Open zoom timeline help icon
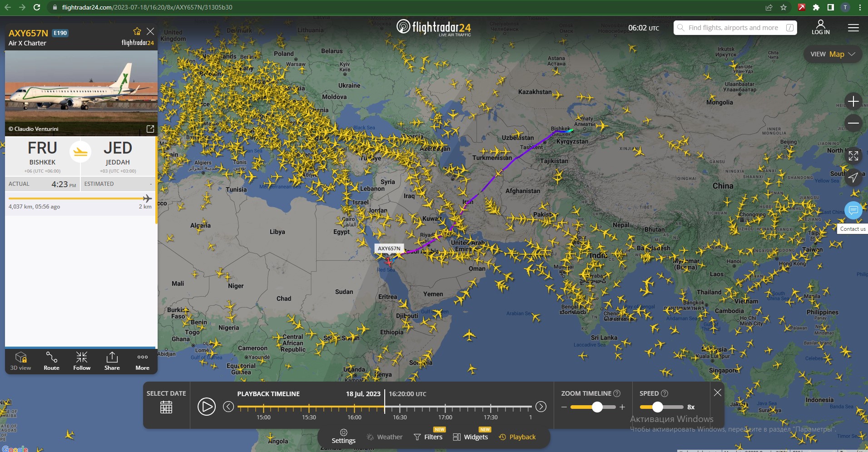This screenshot has height=452, width=868. click(617, 393)
